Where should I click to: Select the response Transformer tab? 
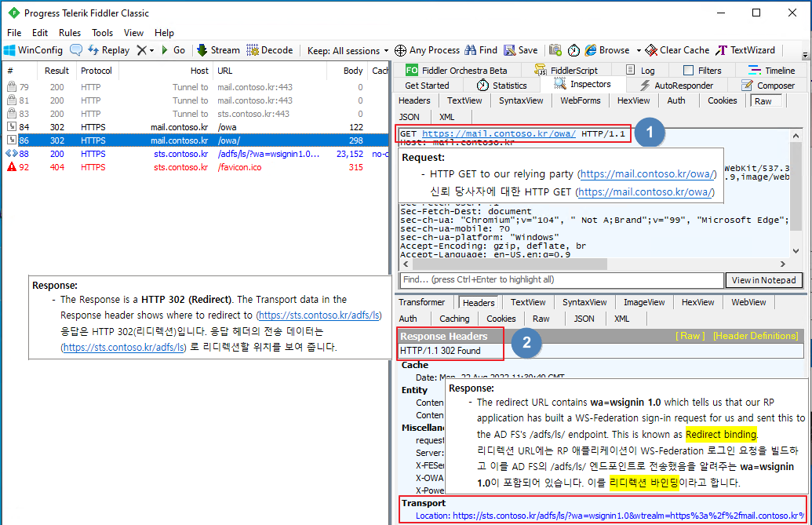tap(421, 302)
